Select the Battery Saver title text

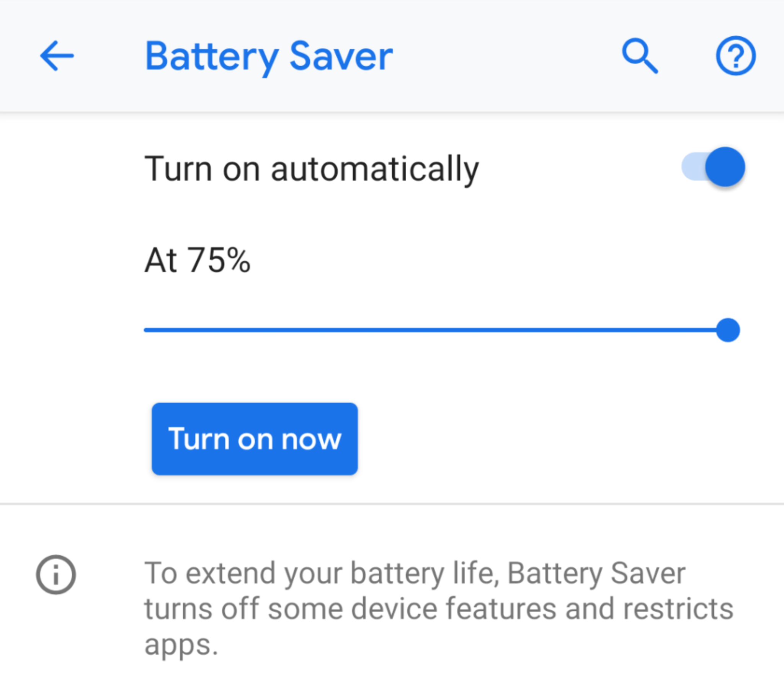click(x=269, y=57)
